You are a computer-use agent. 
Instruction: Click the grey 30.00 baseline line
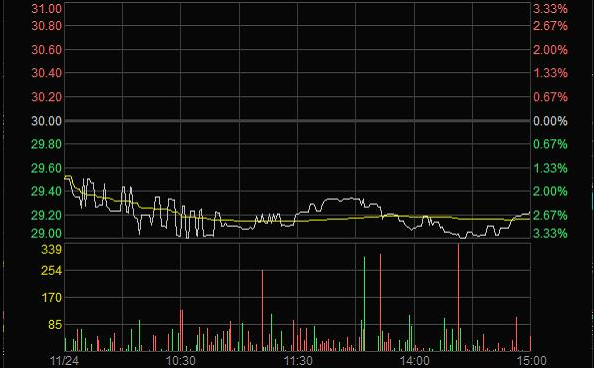(297, 121)
